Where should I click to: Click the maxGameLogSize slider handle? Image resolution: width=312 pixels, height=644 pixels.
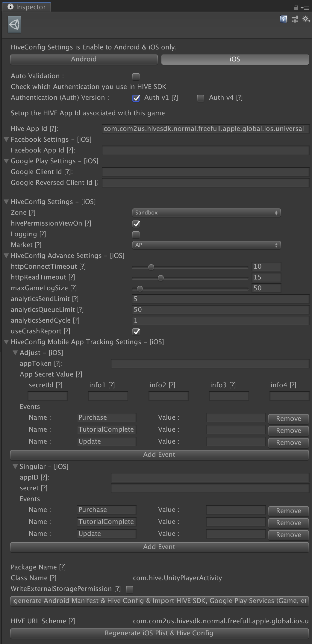[140, 288]
